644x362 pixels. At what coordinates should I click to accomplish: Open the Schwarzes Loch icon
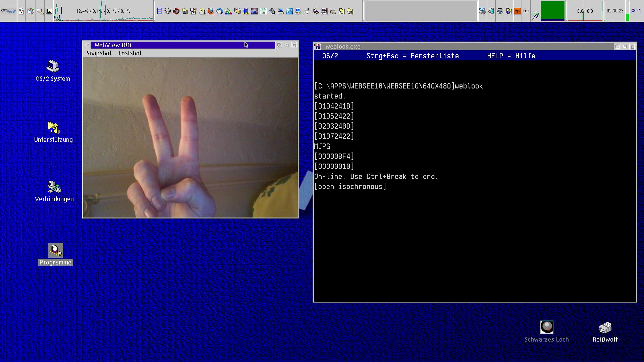click(546, 327)
